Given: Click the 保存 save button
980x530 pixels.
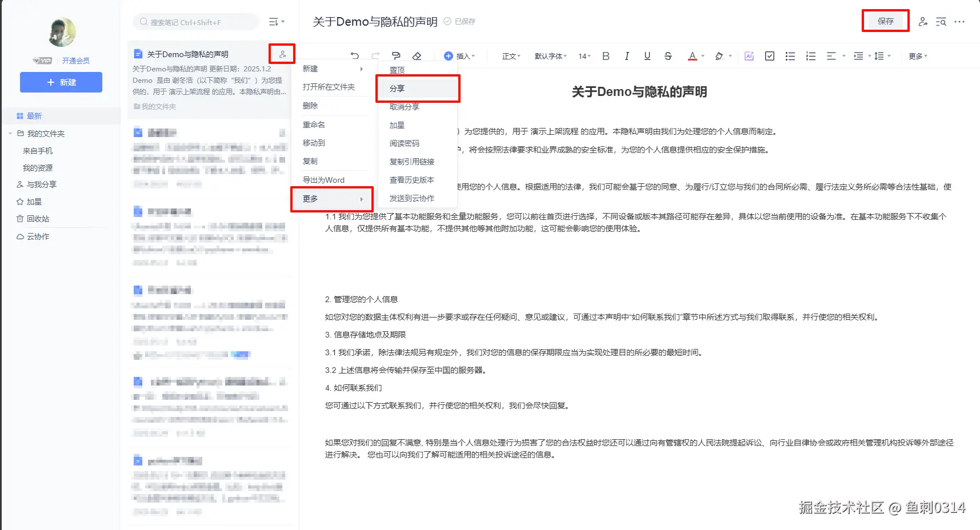Looking at the screenshot, I should (x=885, y=21).
